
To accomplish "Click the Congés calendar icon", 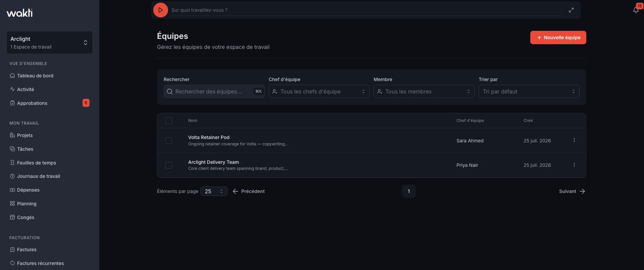I will (12, 217).
